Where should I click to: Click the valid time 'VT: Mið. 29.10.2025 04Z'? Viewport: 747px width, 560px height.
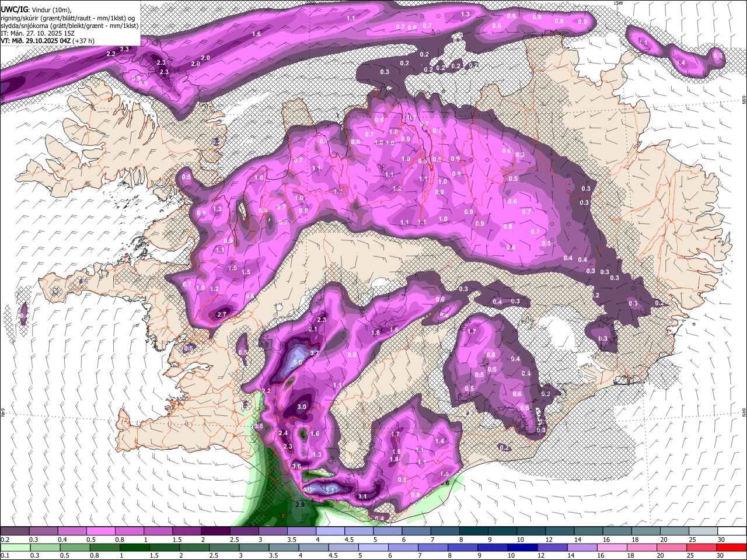(x=34, y=41)
